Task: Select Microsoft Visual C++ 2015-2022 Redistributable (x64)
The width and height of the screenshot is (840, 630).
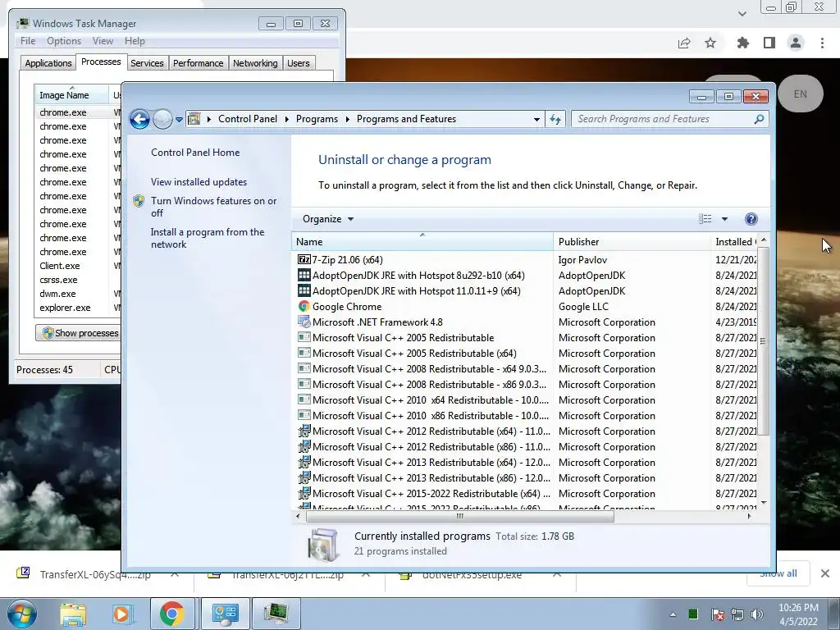Action: point(431,493)
